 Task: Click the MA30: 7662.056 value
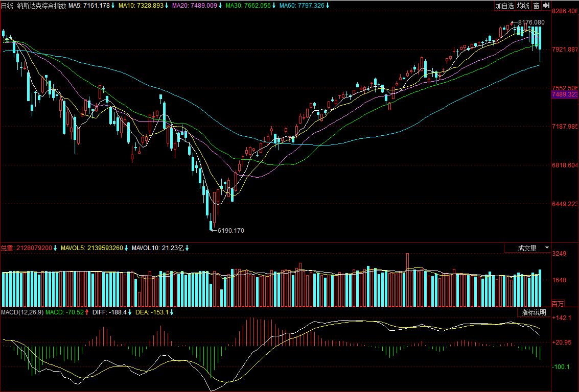click(x=248, y=6)
